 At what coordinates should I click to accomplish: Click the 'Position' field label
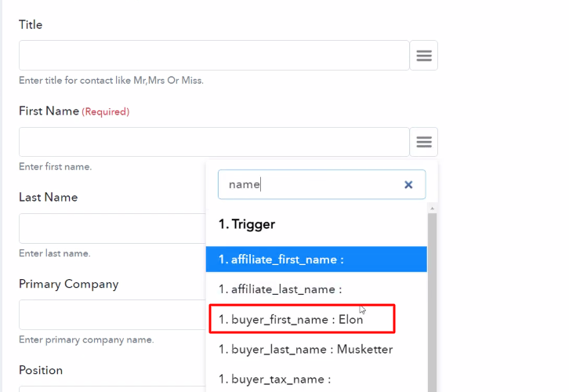(x=41, y=370)
